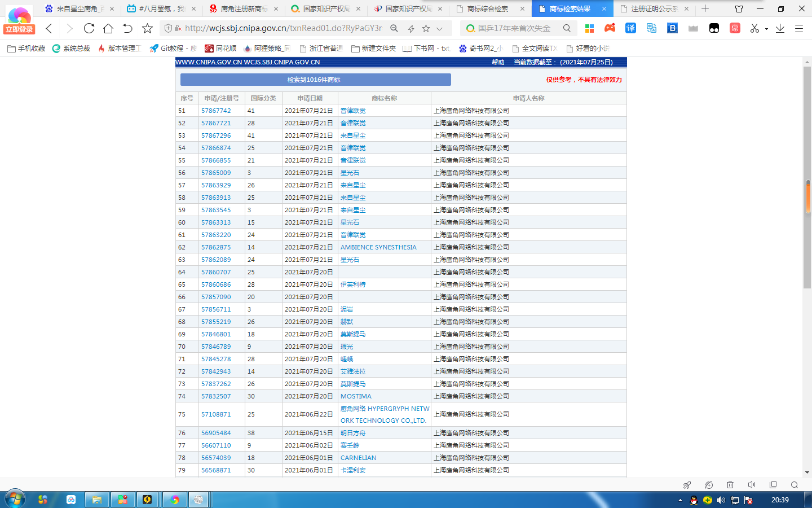Click the rocket accelerator icon in status bar
Viewport: 812px width, 508px height.
tap(687, 485)
